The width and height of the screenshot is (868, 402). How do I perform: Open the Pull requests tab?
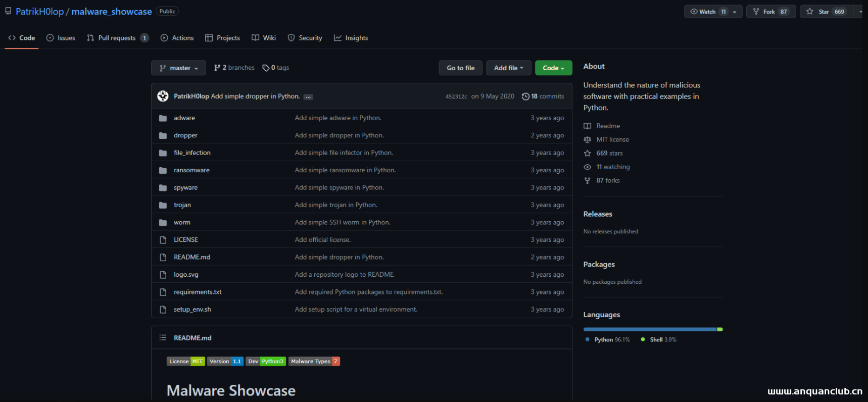117,38
